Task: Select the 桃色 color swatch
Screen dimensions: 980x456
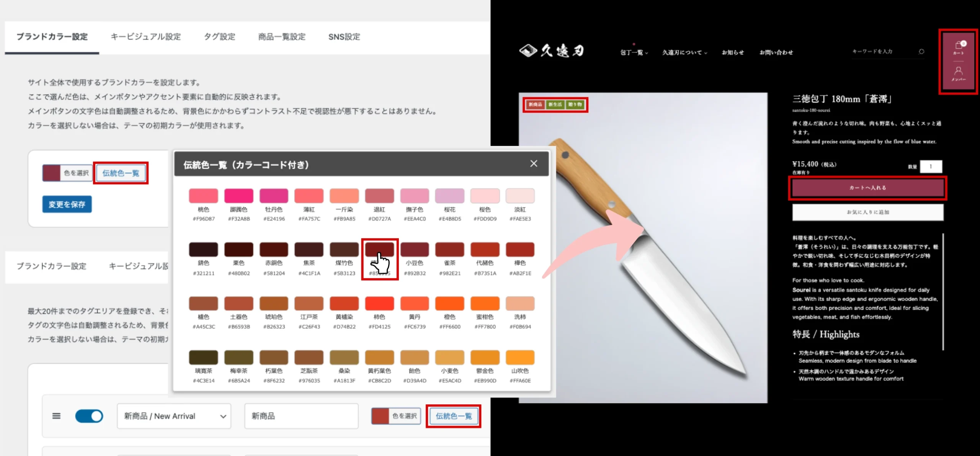Action: [x=203, y=195]
